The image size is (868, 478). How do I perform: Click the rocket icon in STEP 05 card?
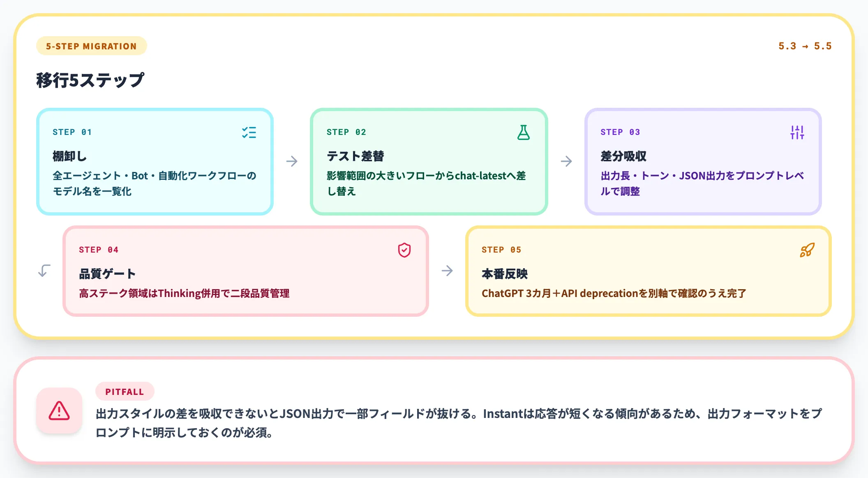click(x=807, y=250)
